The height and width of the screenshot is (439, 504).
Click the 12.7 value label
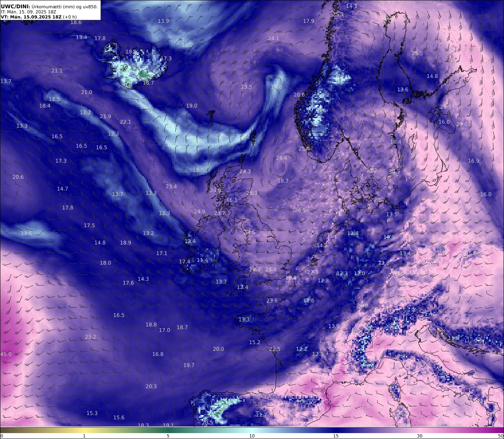pyautogui.click(x=117, y=194)
